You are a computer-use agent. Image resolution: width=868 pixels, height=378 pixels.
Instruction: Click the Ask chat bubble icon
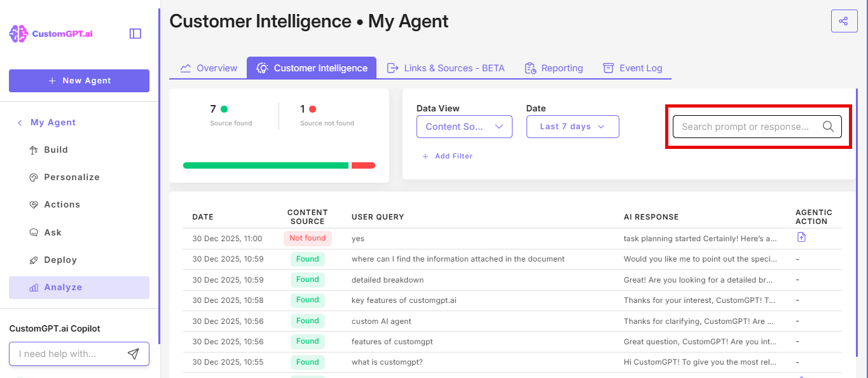coord(34,233)
